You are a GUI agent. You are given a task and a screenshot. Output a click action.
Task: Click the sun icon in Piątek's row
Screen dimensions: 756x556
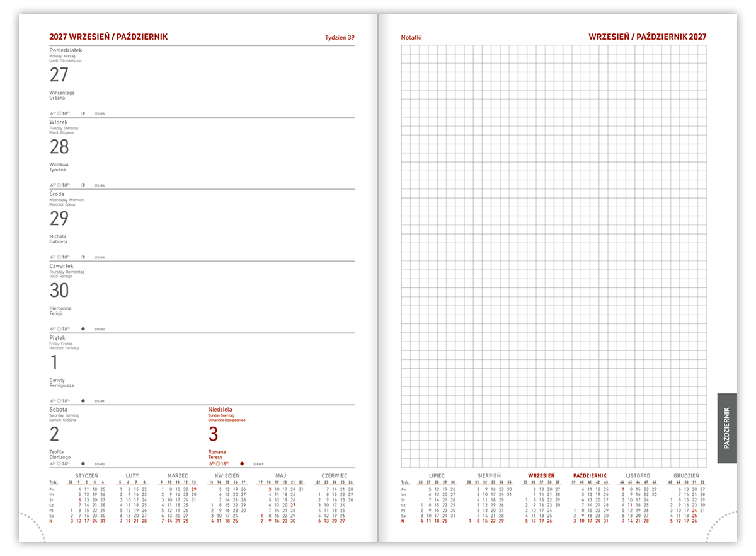pyautogui.click(x=59, y=401)
